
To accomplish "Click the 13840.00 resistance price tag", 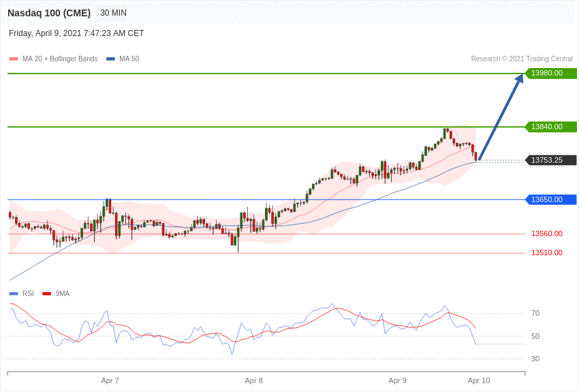I will (550, 127).
